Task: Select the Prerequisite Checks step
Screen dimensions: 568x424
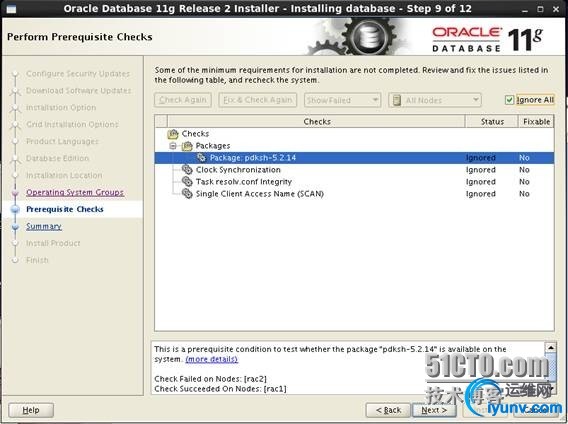Action: pos(65,209)
